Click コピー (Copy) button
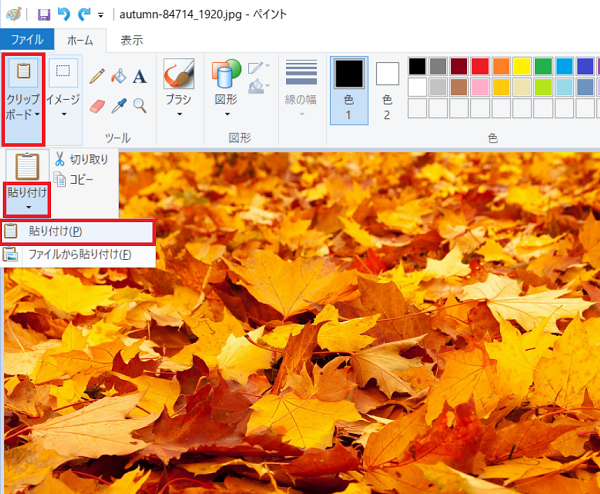 (74, 179)
